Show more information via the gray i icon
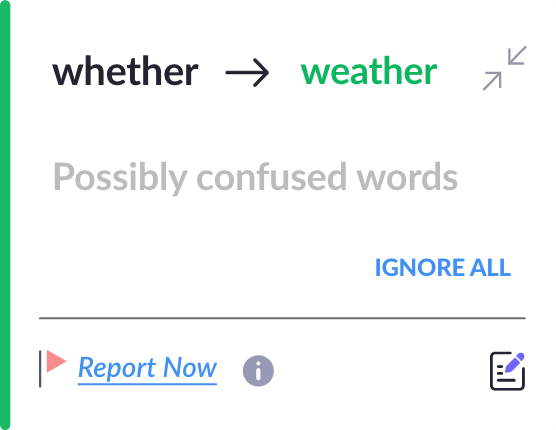Screen dimensions: 556x430 point(258,370)
